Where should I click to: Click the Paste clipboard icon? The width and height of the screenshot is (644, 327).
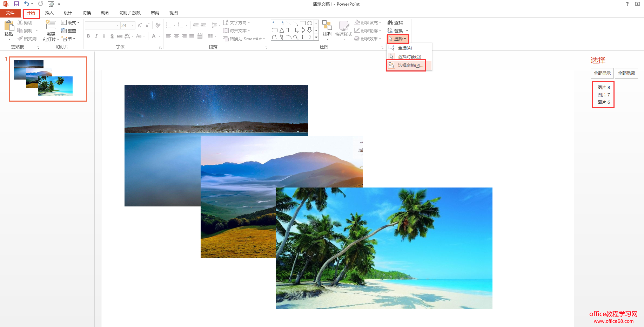9,26
